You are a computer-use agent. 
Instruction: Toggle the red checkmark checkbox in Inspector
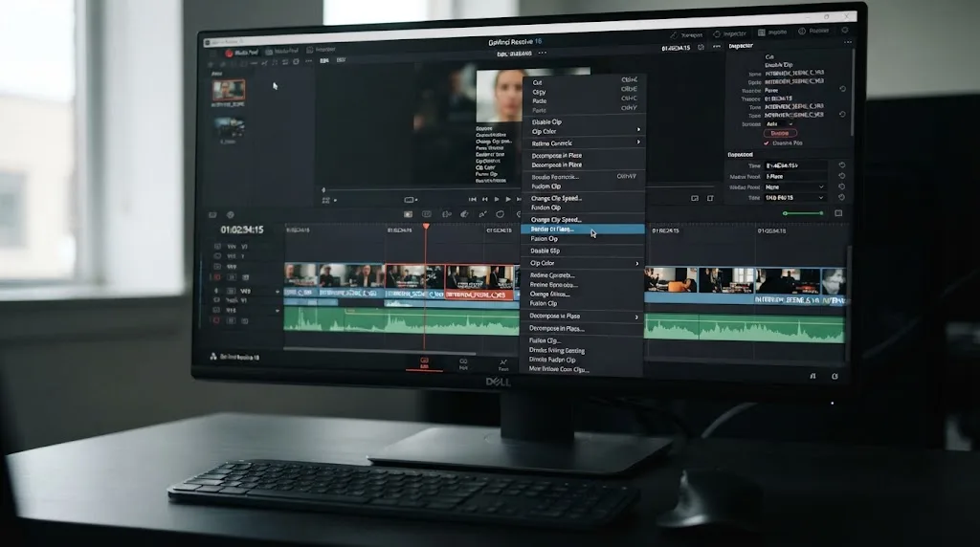767,143
